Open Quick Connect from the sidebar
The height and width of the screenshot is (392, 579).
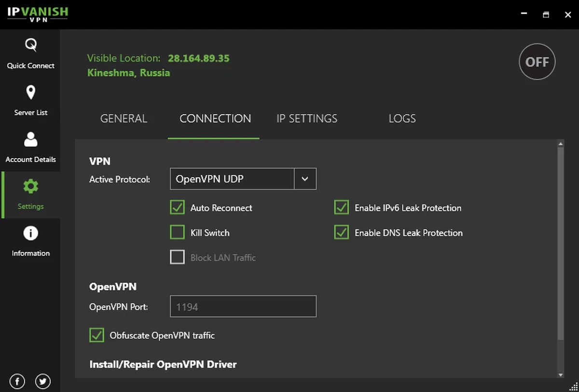click(30, 54)
